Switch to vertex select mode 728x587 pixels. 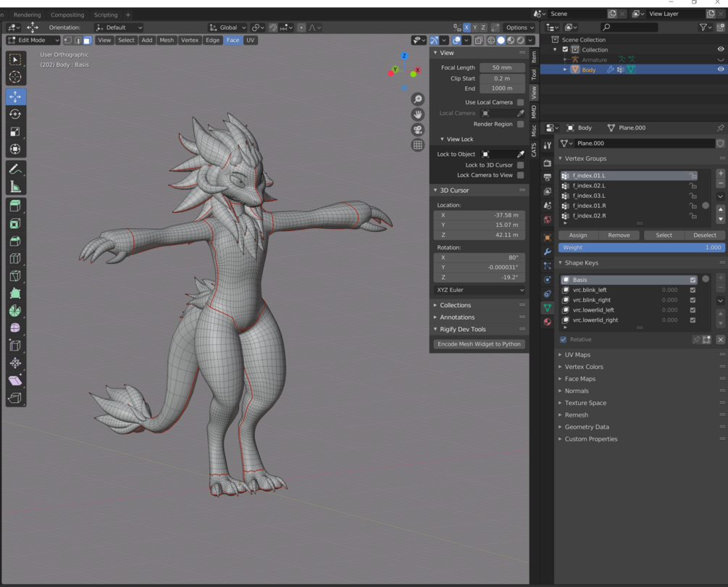click(x=68, y=41)
